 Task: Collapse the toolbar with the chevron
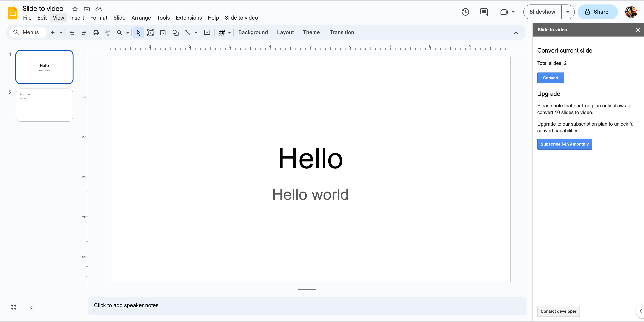coord(516,33)
